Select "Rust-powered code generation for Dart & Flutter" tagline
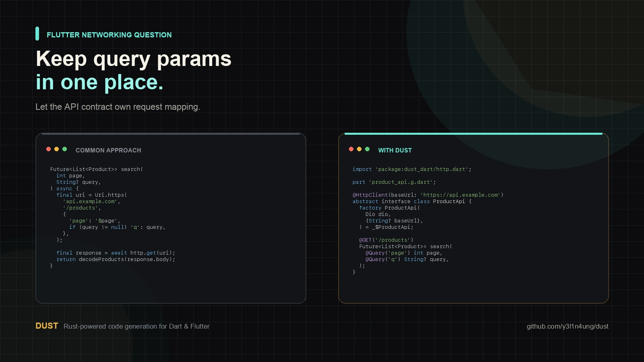This screenshot has height=362, width=644. tap(136, 326)
